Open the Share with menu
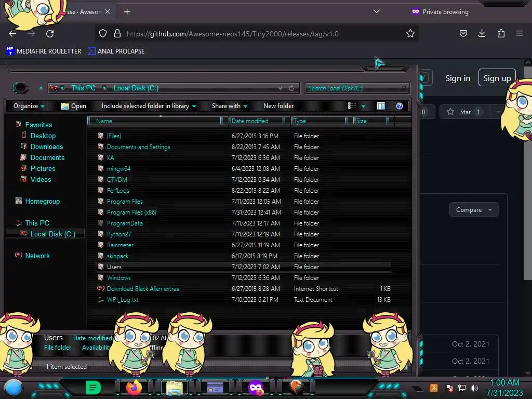 click(x=230, y=106)
